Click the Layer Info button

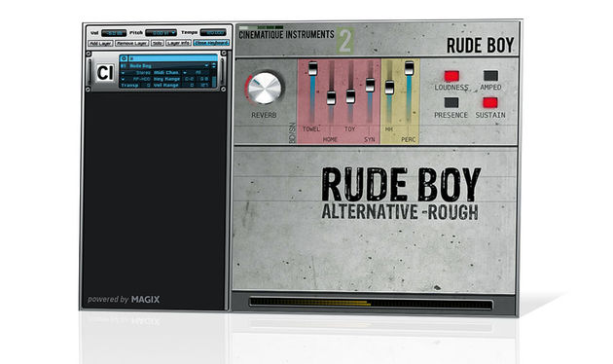click(178, 43)
